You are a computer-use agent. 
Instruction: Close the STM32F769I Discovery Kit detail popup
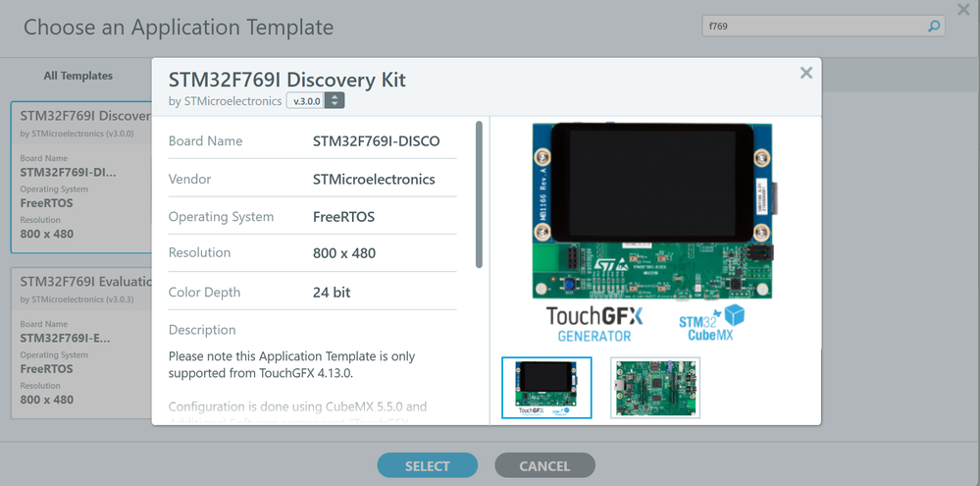click(806, 74)
